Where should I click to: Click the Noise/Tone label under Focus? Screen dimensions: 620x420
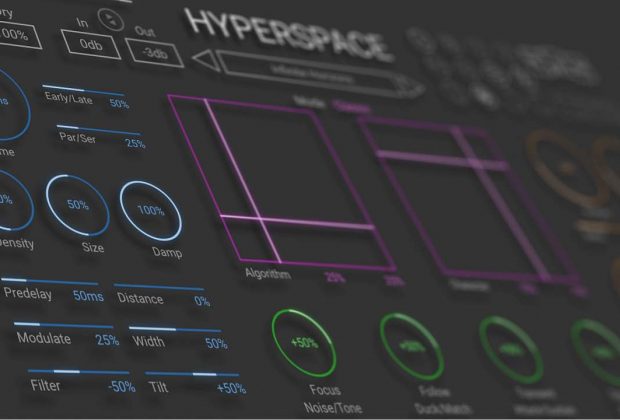(333, 407)
